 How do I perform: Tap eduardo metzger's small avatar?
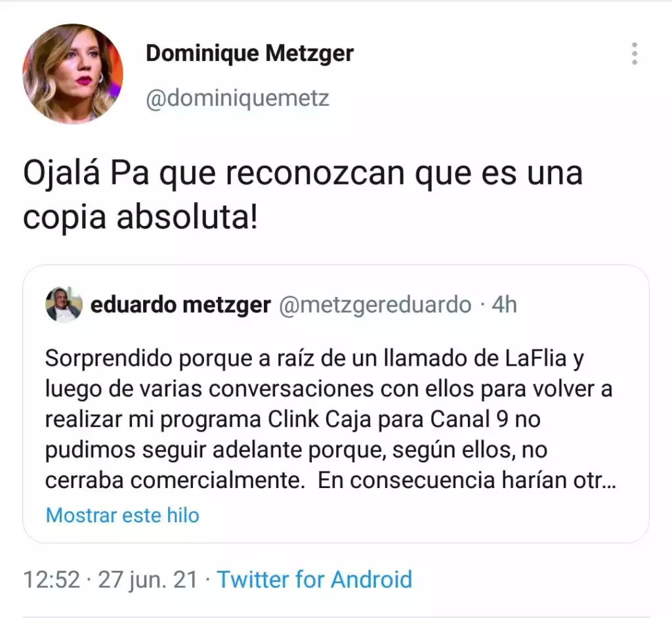point(64,305)
